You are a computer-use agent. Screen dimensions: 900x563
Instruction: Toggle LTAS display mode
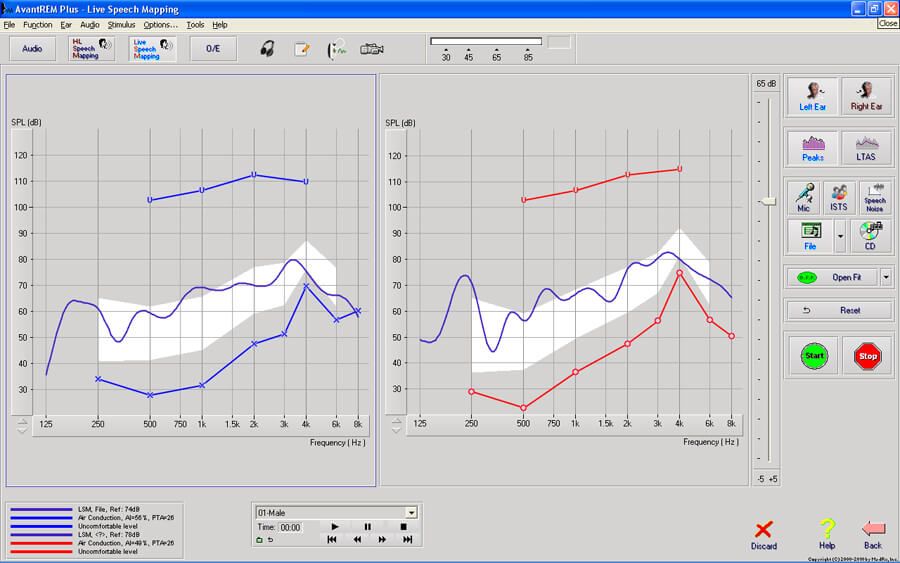click(x=866, y=148)
